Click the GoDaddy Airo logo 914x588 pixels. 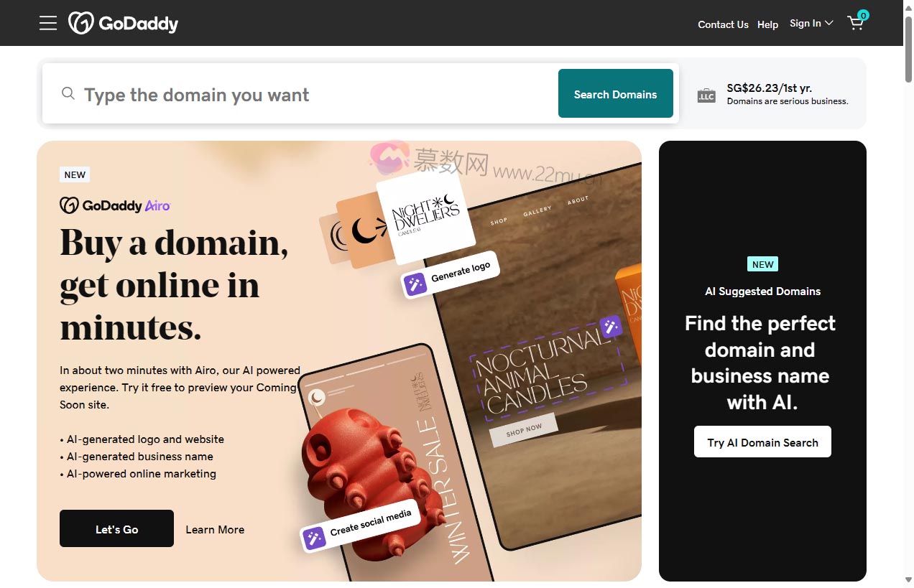[115, 205]
